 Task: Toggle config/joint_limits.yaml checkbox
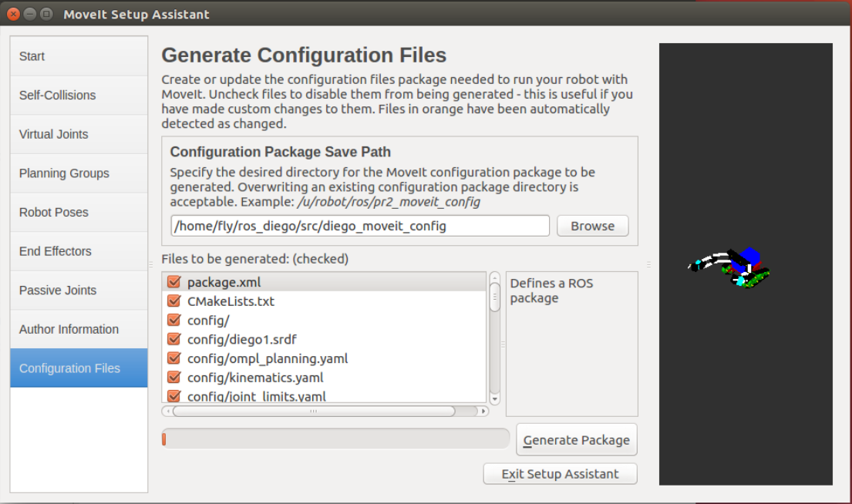pos(174,396)
